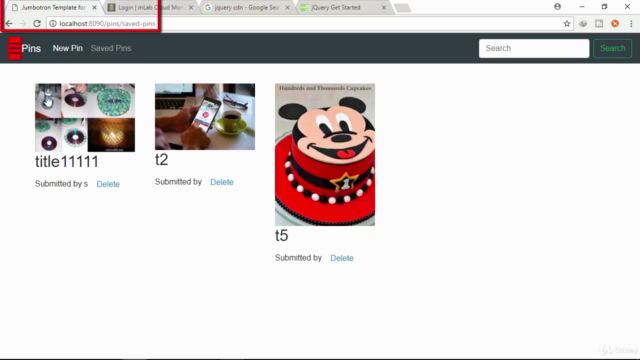
Task: Open the Saved Pins page
Action: 111,48
